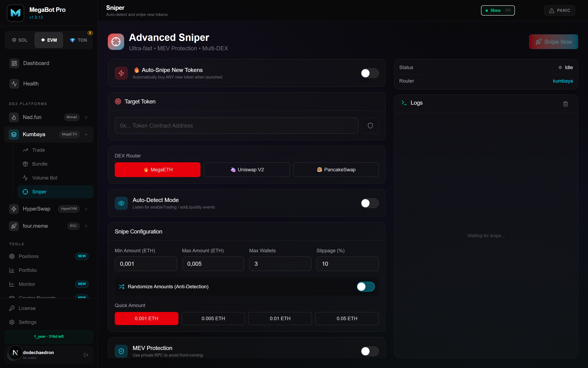The height and width of the screenshot is (368, 588).
Task: Click the Settings gear icon
Action: tap(12, 322)
